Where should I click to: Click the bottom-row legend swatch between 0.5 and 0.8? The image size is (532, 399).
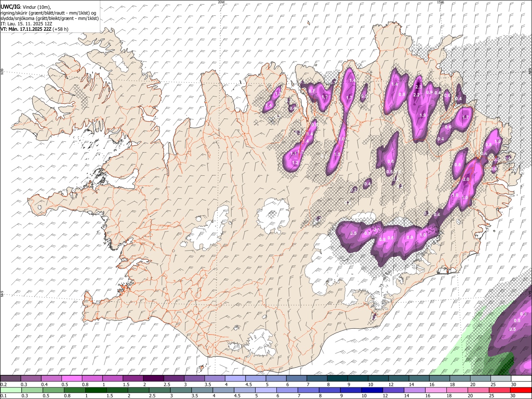[53, 390]
